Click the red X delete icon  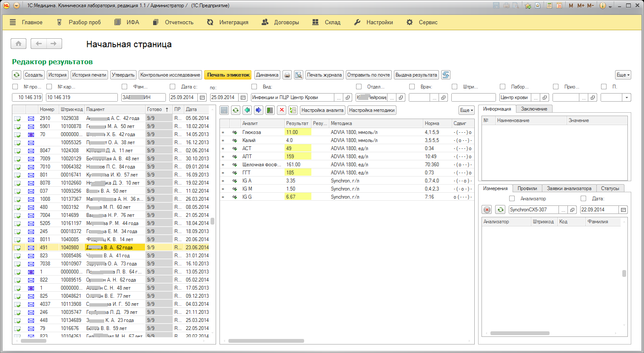pyautogui.click(x=281, y=110)
